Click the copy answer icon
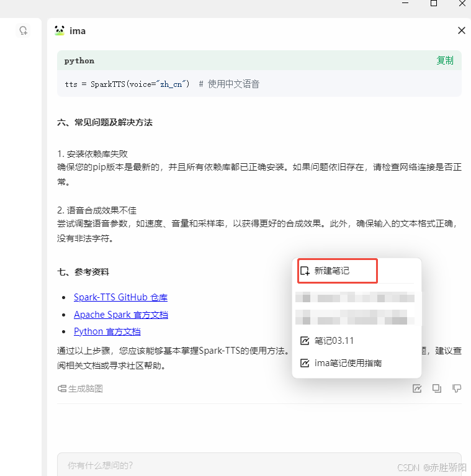 click(x=437, y=388)
